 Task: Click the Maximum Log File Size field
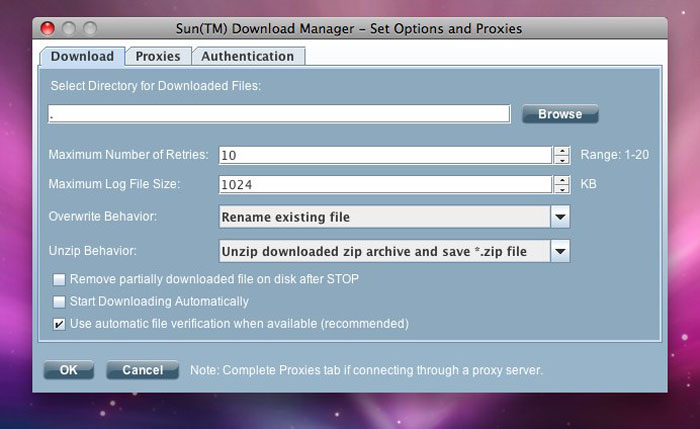point(384,185)
